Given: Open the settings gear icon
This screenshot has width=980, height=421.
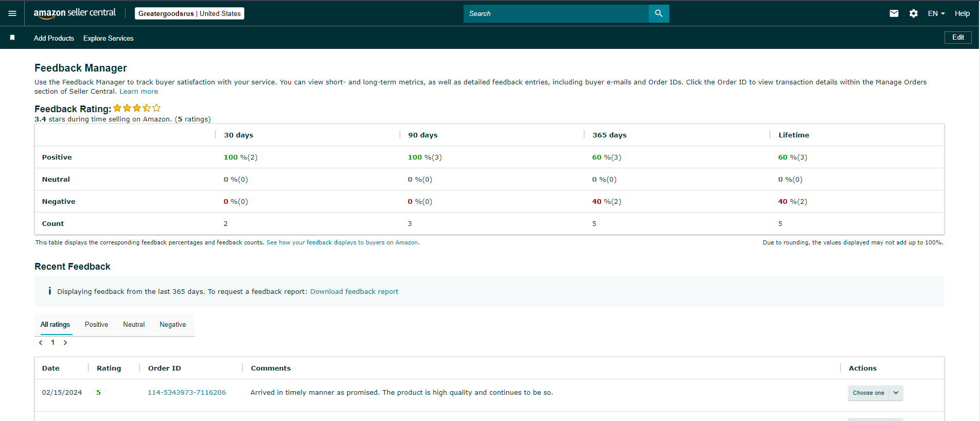Looking at the screenshot, I should click(914, 13).
